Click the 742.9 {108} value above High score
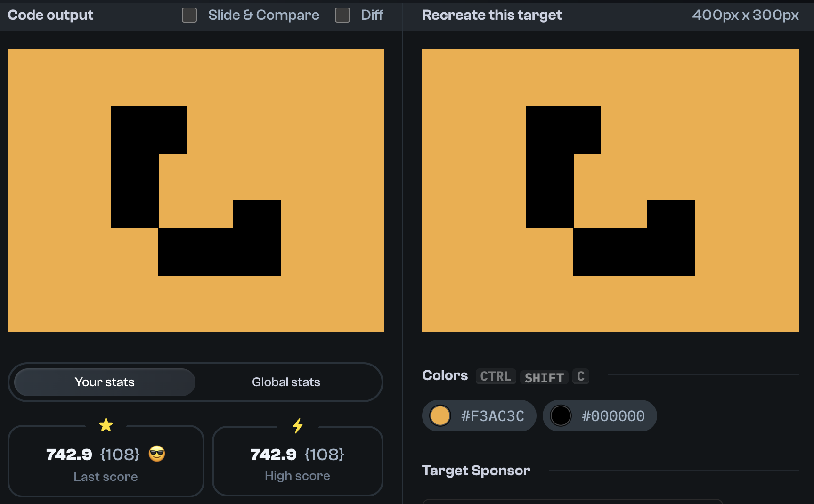This screenshot has width=814, height=504. click(x=297, y=455)
